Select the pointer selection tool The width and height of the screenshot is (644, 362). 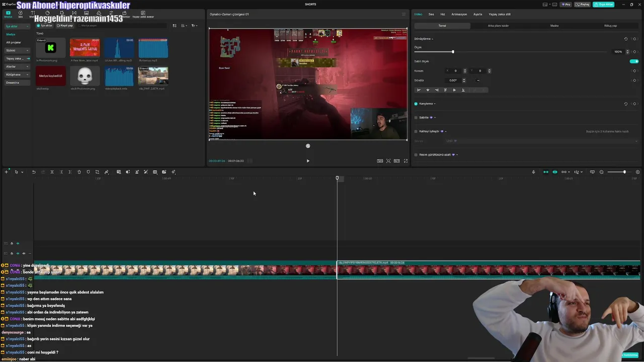pyautogui.click(x=16, y=172)
